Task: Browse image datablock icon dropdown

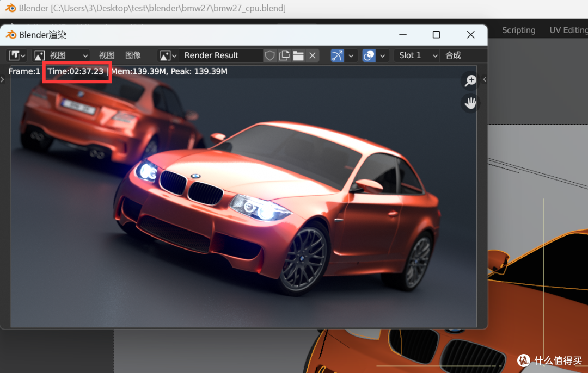Action: (x=168, y=55)
